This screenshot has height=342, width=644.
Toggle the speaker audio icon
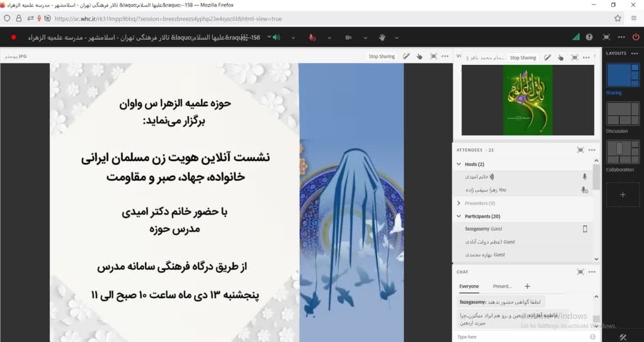point(276,37)
